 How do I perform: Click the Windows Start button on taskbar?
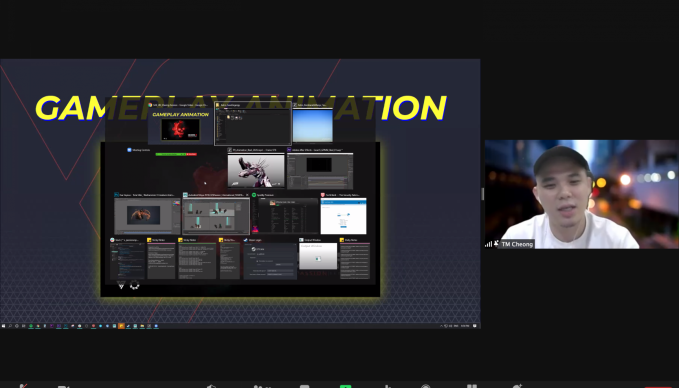3,326
